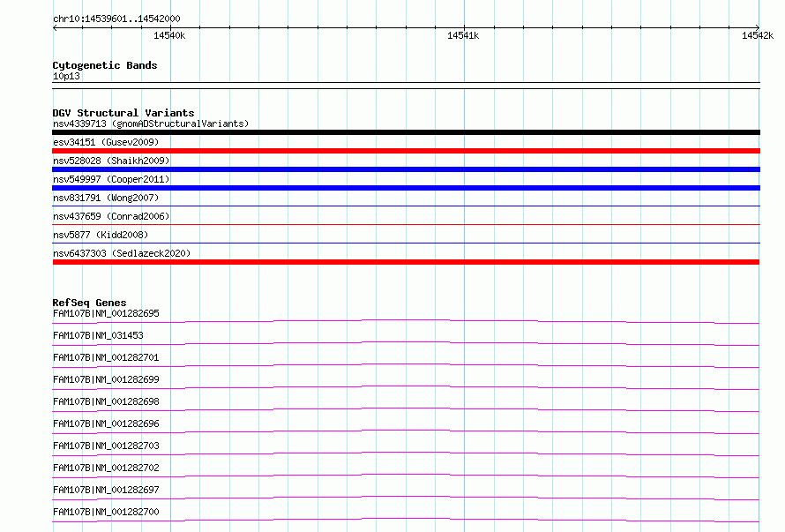Click the blue nsv549997 variant bar
The height and width of the screenshot is (532, 785).
[x=406, y=188]
